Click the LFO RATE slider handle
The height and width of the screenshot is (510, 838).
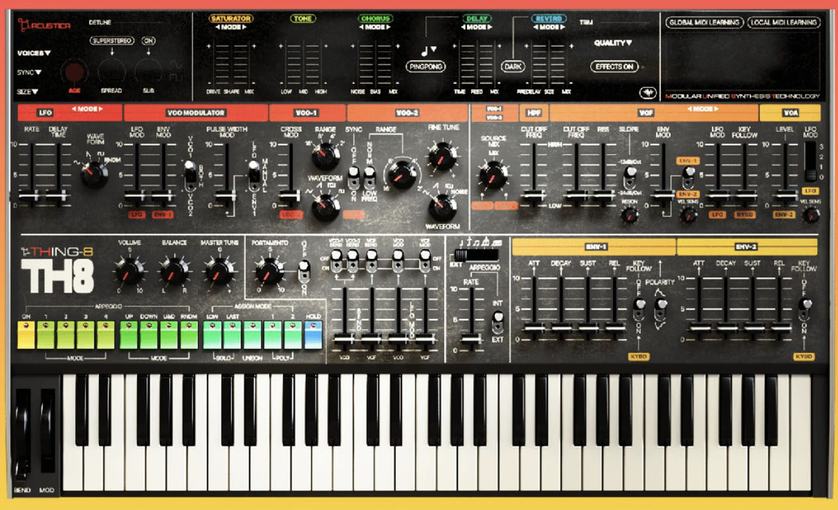point(28,196)
